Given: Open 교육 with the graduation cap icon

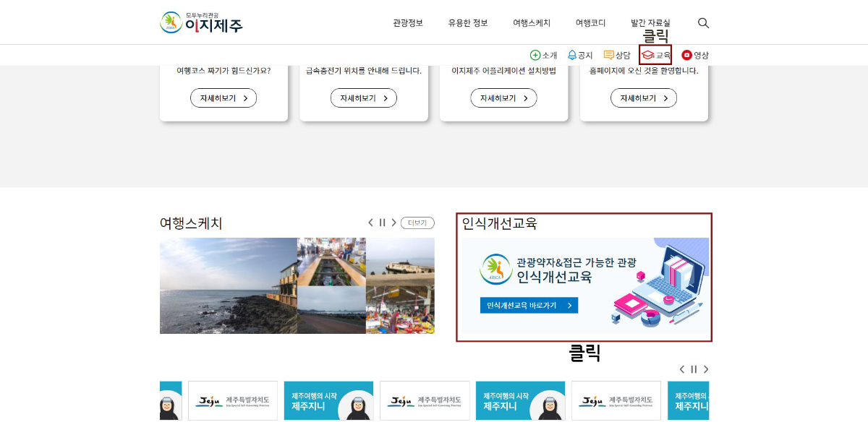Looking at the screenshot, I should pyautogui.click(x=656, y=55).
